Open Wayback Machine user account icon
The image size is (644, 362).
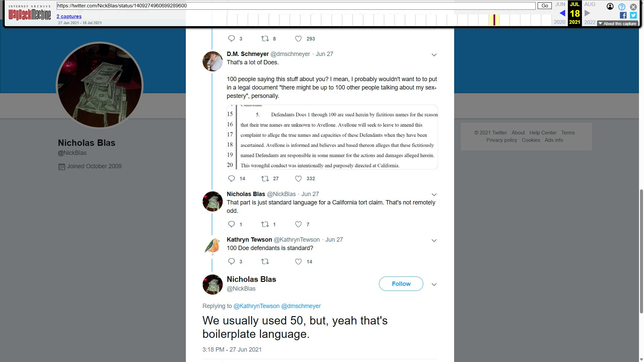(x=610, y=7)
